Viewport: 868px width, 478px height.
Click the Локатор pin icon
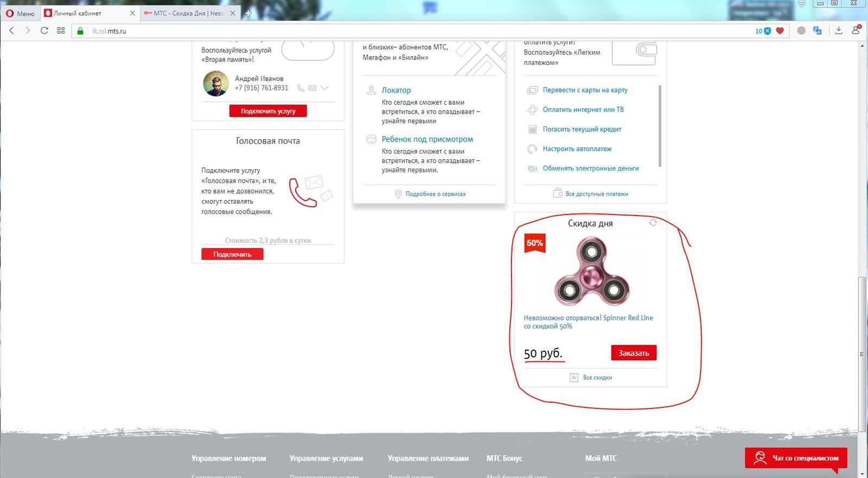(371, 90)
